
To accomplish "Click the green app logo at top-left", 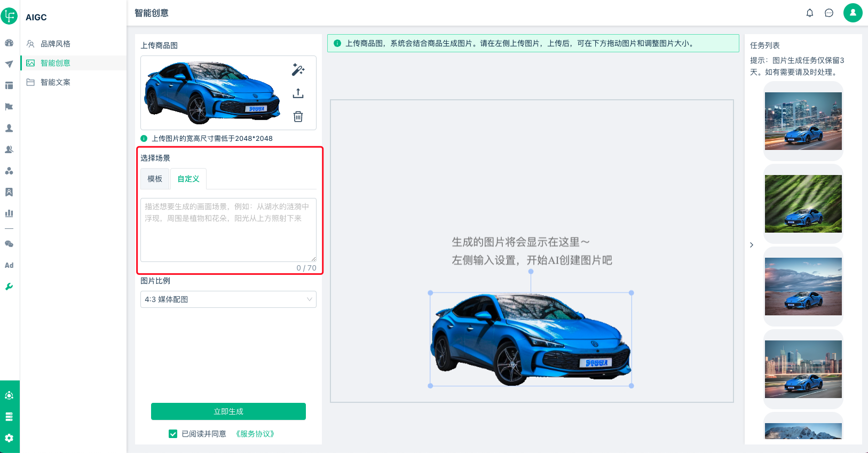I will [9, 16].
